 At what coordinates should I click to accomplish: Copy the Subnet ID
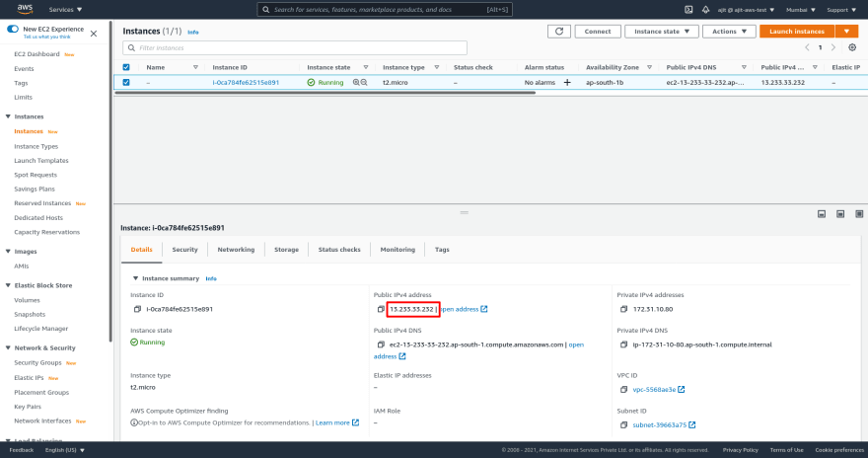623,424
